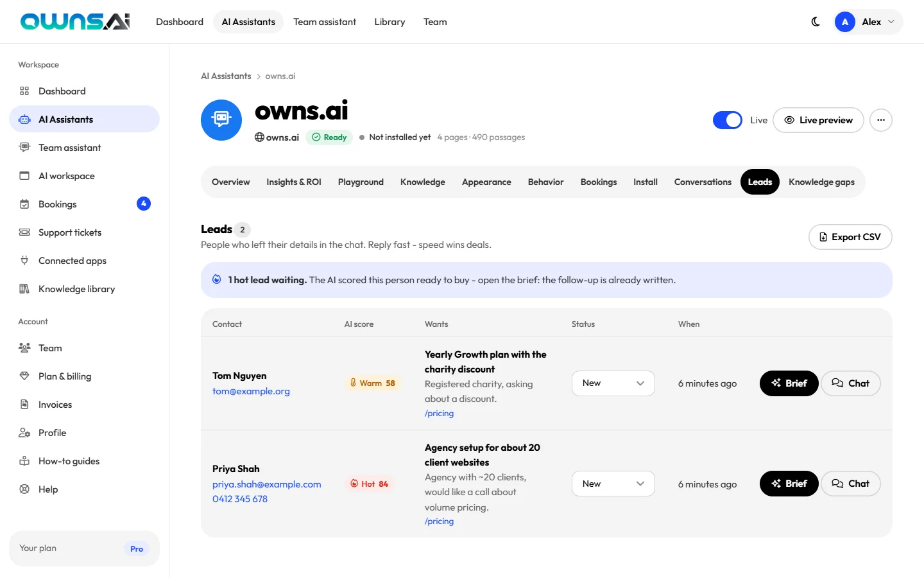Image resolution: width=924 pixels, height=578 pixels.
Task: Click the AI Assistants robot icon in sidebar
Action: (x=24, y=119)
